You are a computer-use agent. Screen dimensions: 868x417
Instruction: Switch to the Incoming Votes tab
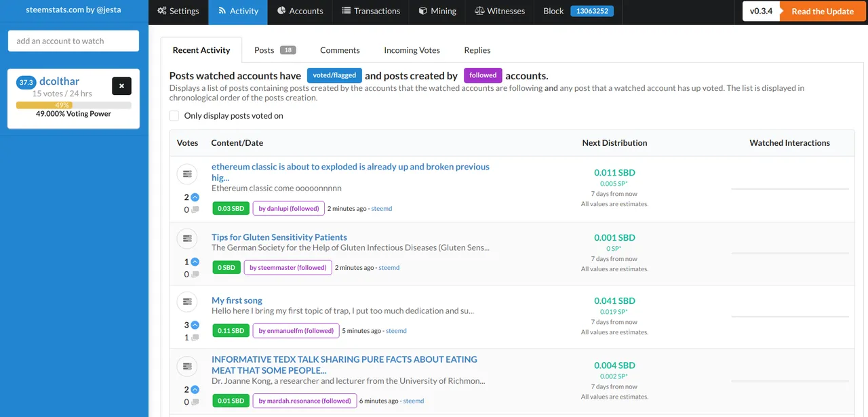[412, 50]
